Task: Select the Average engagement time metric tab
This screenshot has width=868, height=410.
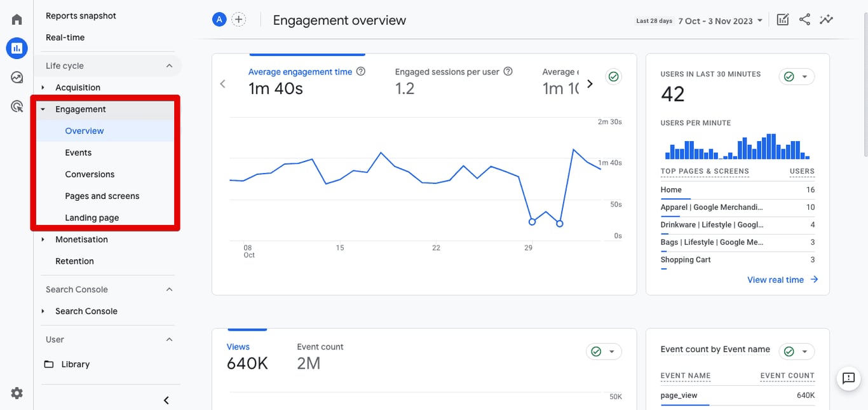Action: [307, 83]
